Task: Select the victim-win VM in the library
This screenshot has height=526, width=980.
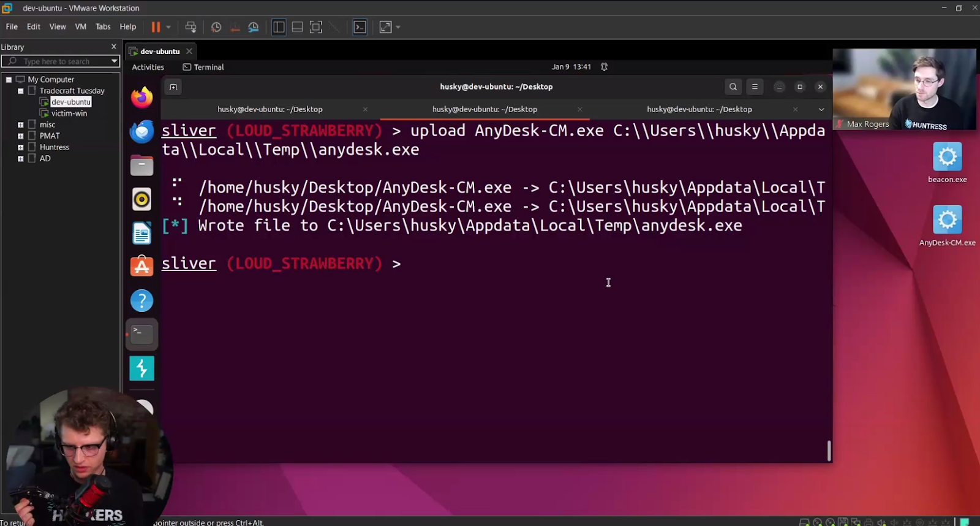Action: [69, 113]
